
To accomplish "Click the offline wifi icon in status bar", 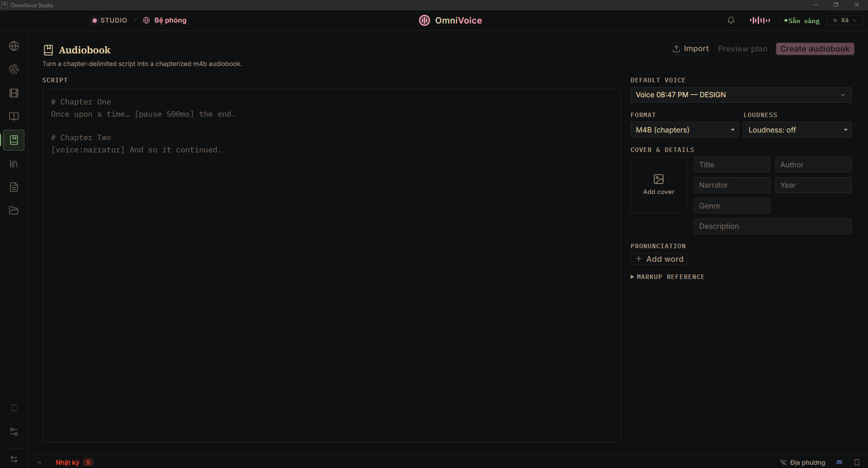I will click(x=783, y=462).
